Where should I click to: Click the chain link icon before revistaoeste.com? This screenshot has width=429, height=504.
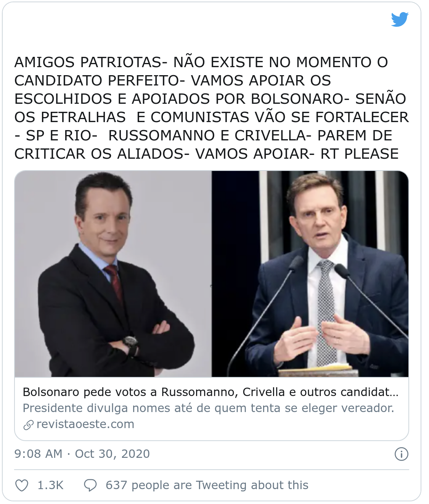pos(29,425)
